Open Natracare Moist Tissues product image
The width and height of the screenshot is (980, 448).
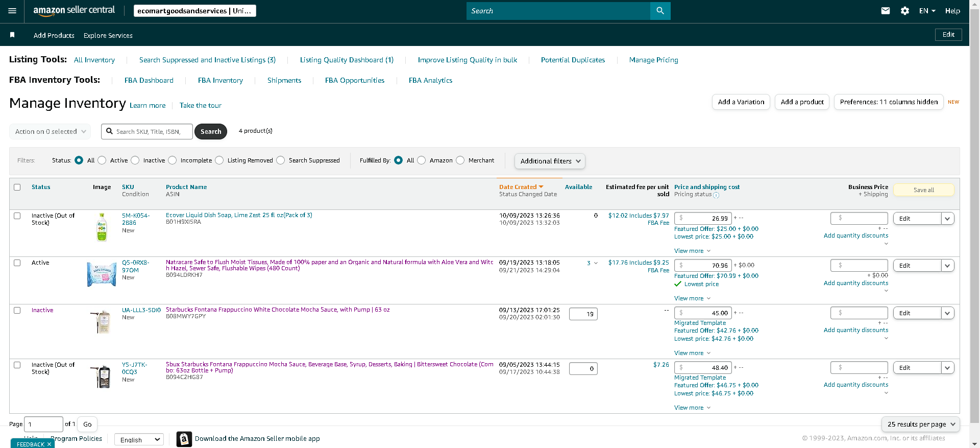102,274
